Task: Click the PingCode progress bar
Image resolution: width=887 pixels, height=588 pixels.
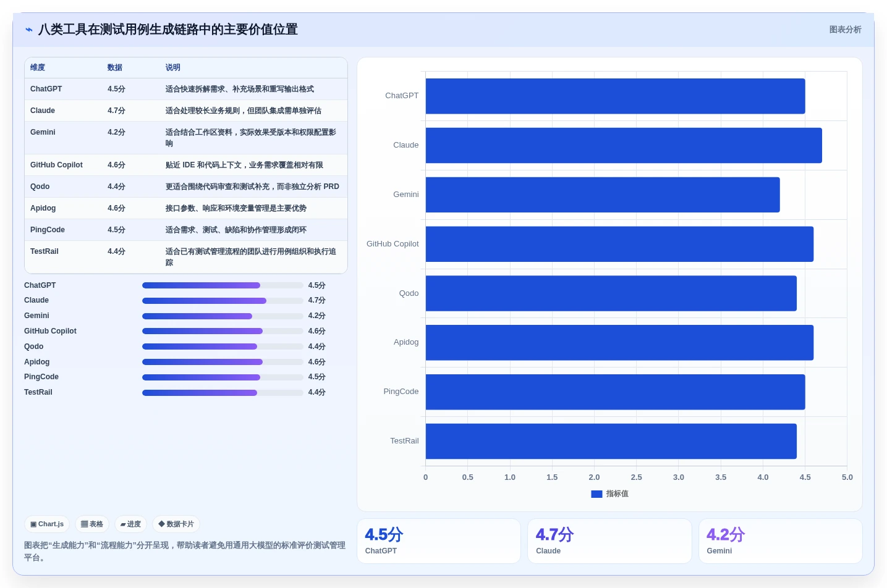Action: click(x=223, y=377)
